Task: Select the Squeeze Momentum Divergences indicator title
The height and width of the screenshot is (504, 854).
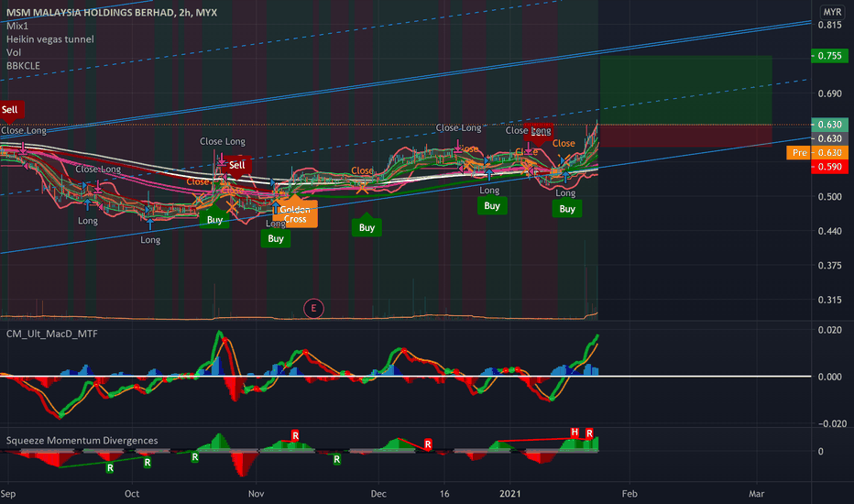Action: point(82,440)
